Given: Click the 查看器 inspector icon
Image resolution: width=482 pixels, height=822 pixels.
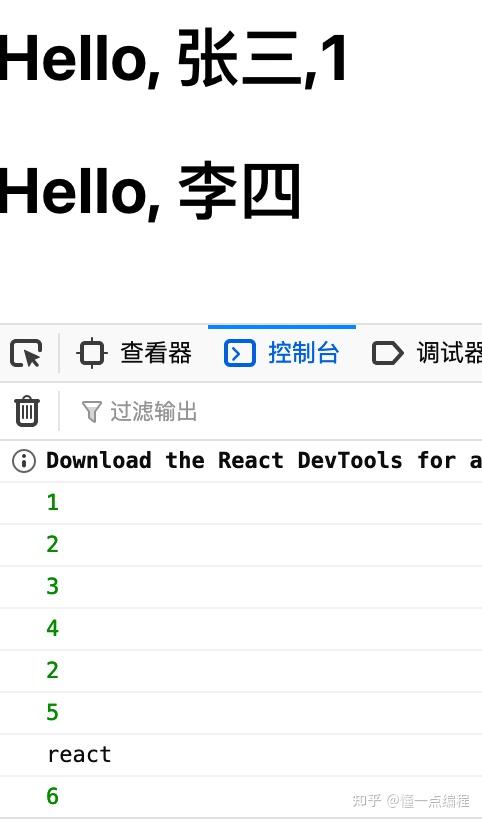Looking at the screenshot, I should 92,353.
